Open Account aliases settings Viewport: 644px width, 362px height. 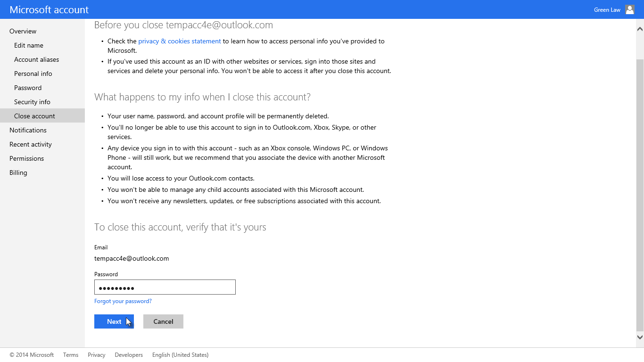coord(36,59)
